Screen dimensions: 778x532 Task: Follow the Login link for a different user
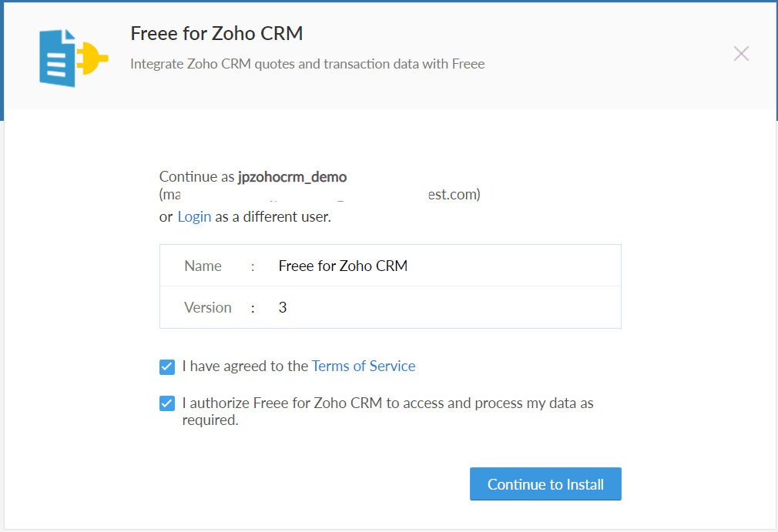coord(194,216)
